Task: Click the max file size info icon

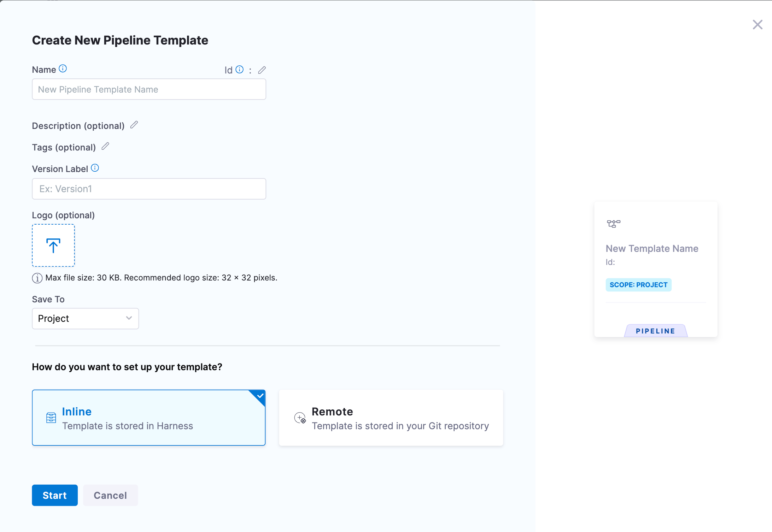Action: pyautogui.click(x=37, y=278)
